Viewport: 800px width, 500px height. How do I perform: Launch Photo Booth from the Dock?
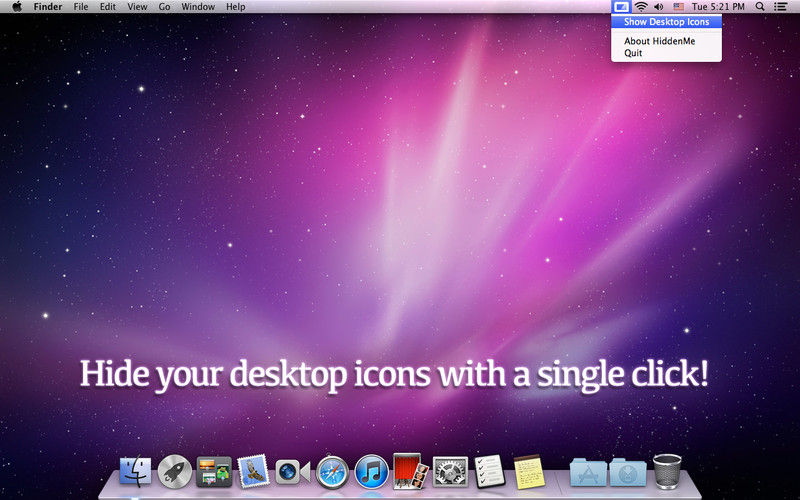pyautogui.click(x=410, y=470)
